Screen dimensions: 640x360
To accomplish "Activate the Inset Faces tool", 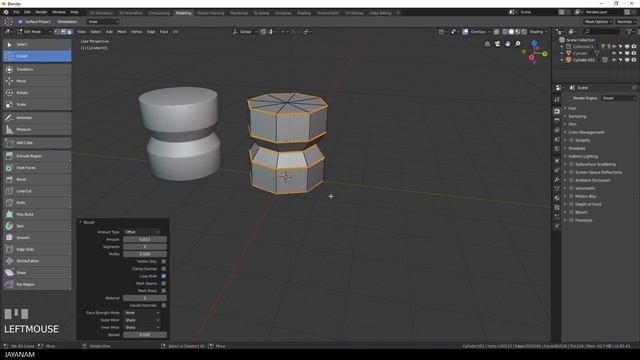I will coord(37,168).
